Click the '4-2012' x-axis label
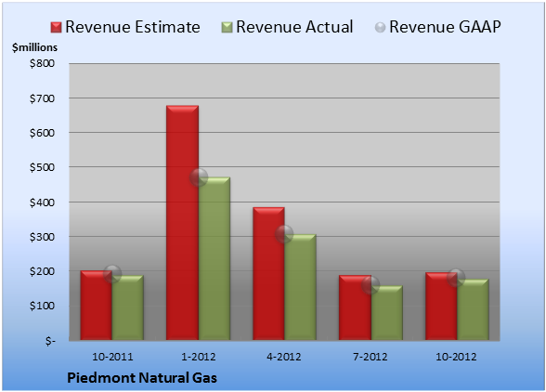The image size is (546, 392). point(284,357)
